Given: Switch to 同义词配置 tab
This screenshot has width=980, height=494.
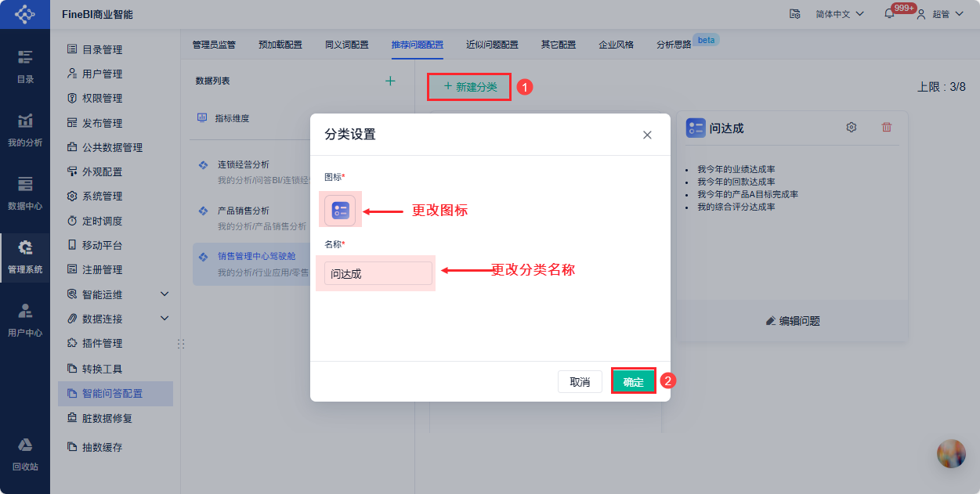Looking at the screenshot, I should 347,45.
